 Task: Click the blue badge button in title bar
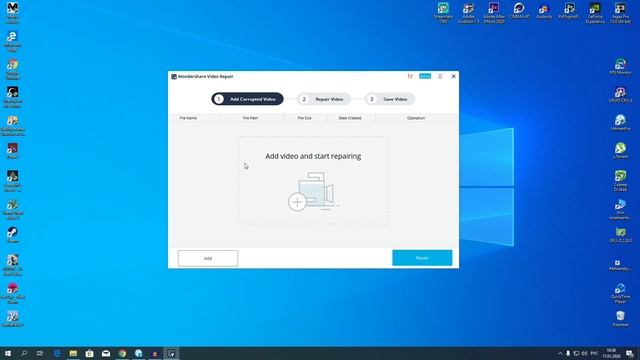tap(425, 76)
